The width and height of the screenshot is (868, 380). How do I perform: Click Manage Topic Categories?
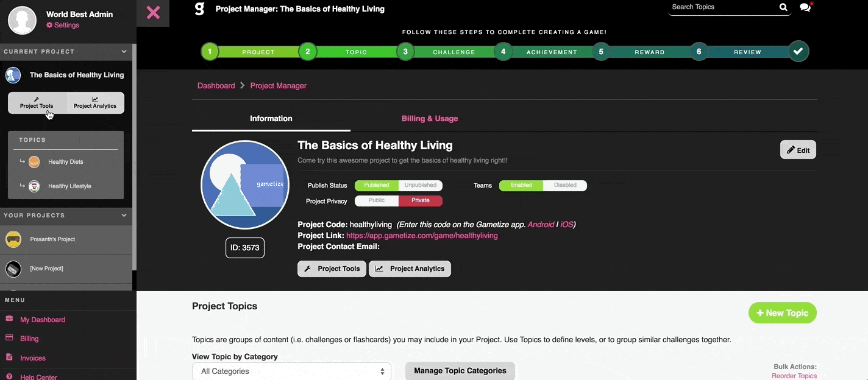pyautogui.click(x=460, y=371)
